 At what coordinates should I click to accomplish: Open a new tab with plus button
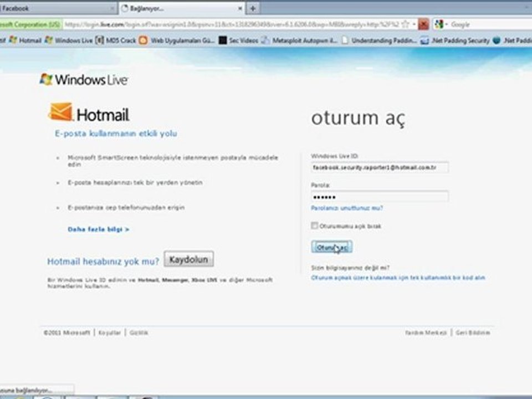point(253,8)
